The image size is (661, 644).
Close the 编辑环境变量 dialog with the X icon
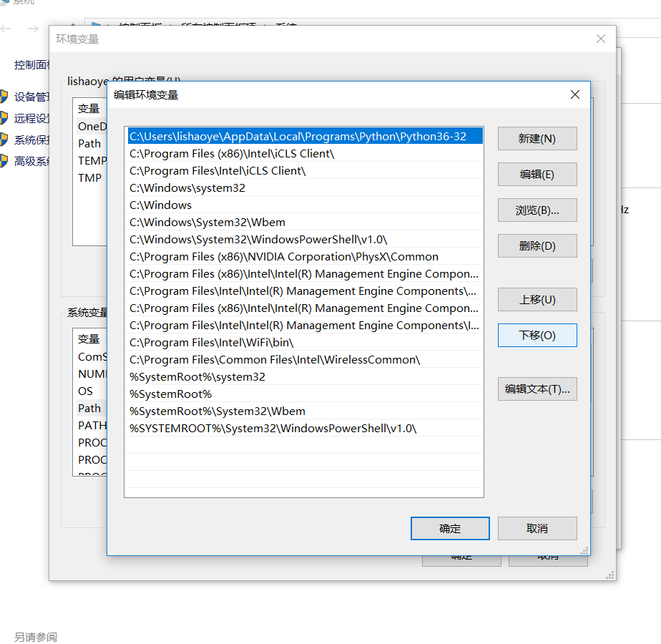tap(574, 95)
